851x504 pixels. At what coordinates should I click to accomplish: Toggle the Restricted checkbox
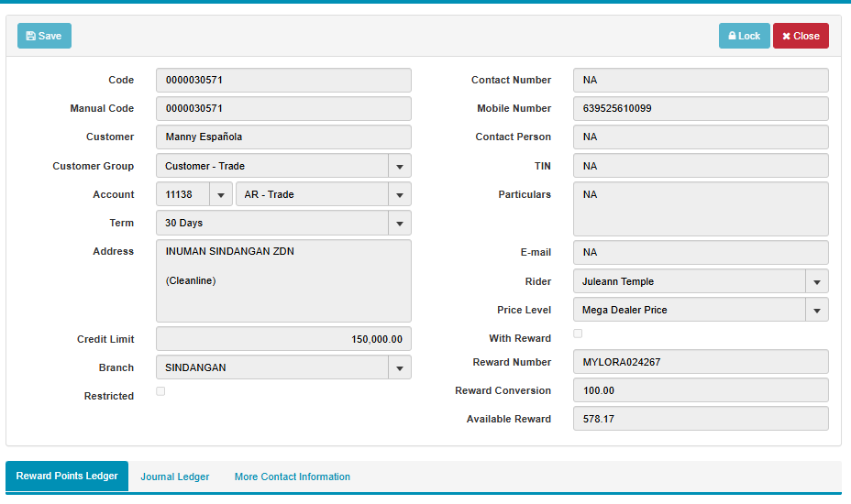click(x=160, y=391)
